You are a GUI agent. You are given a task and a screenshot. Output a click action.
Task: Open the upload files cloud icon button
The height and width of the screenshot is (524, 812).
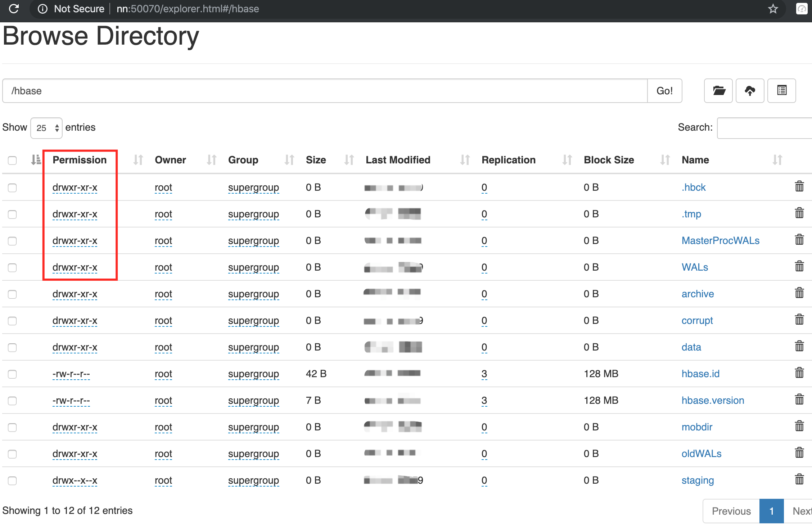(750, 91)
